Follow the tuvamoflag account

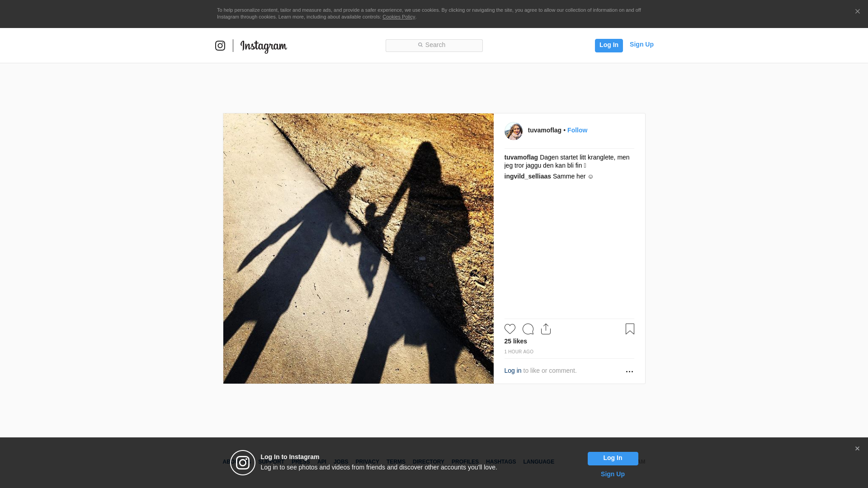pyautogui.click(x=577, y=130)
